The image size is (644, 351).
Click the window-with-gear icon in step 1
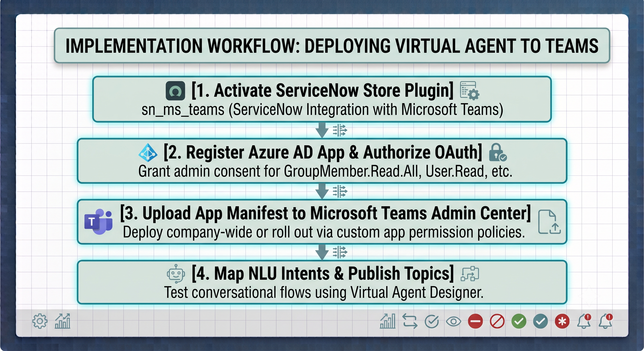[x=470, y=91]
